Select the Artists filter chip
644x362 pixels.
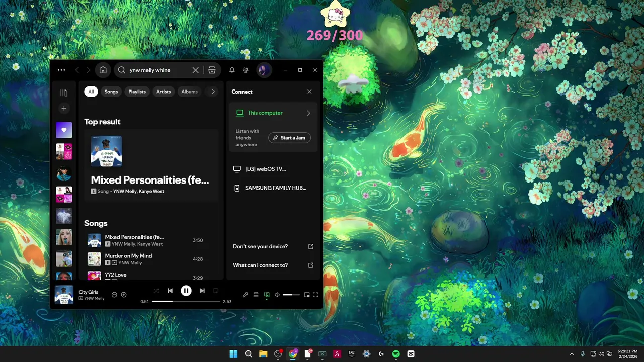pyautogui.click(x=164, y=92)
